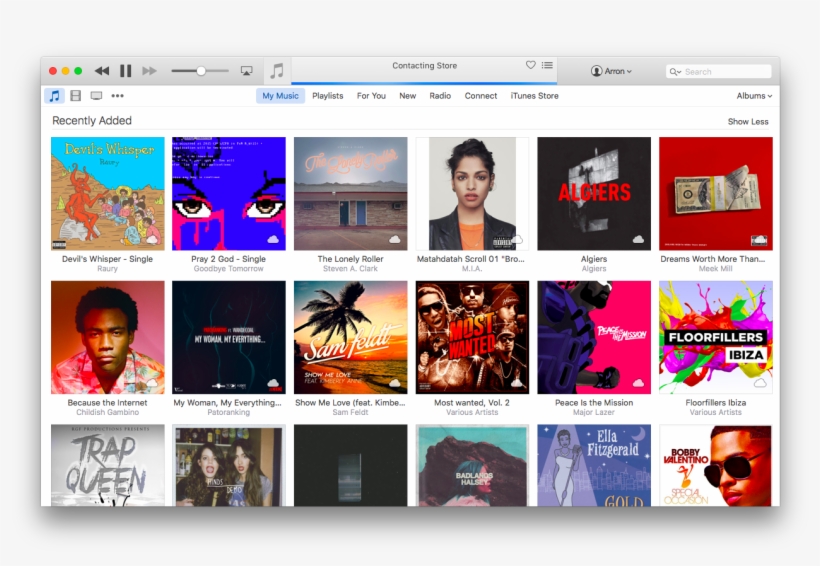Open the AirPlay output icon
The height and width of the screenshot is (566, 820).
coord(246,71)
